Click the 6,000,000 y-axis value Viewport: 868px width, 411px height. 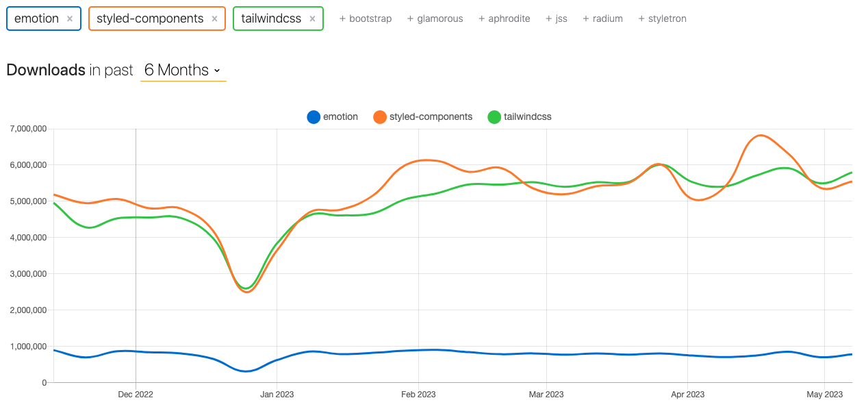click(28, 165)
